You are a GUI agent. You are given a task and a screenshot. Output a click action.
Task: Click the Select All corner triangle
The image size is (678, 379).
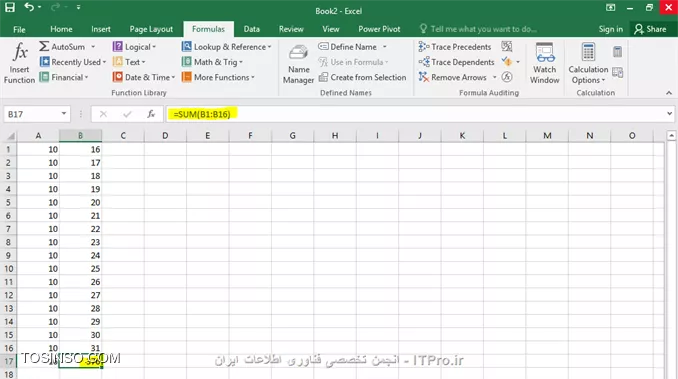tap(10, 136)
